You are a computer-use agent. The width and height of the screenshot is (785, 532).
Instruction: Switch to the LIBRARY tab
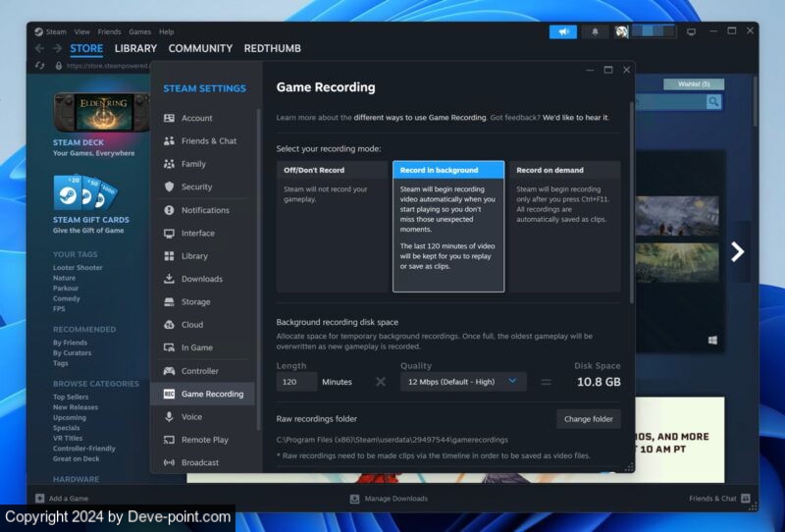(135, 48)
